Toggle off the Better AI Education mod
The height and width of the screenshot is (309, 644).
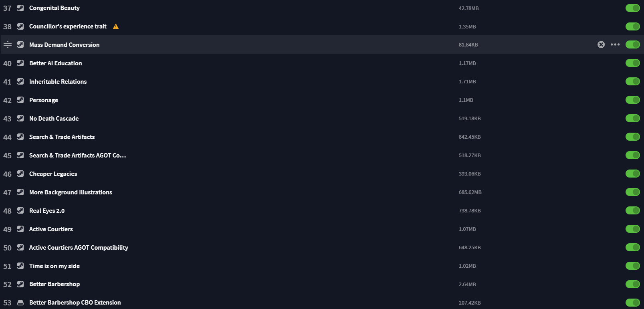click(632, 63)
